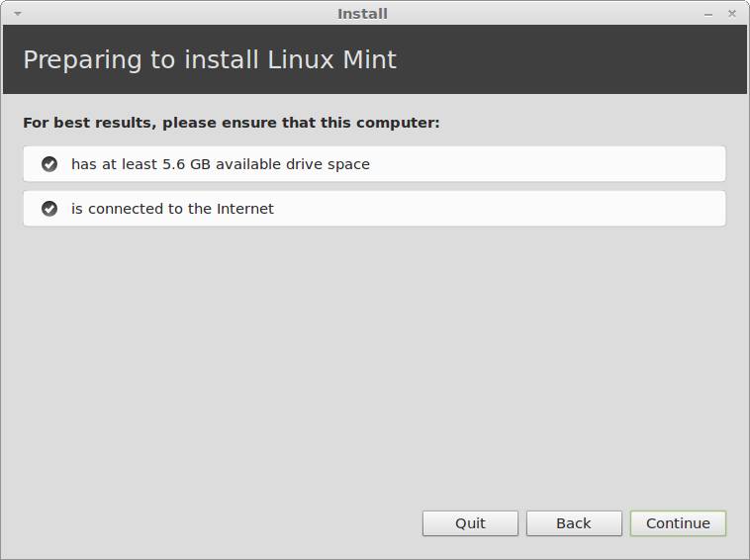Select the "is connected to the Internet" text
The height and width of the screenshot is (560, 750).
(x=172, y=209)
